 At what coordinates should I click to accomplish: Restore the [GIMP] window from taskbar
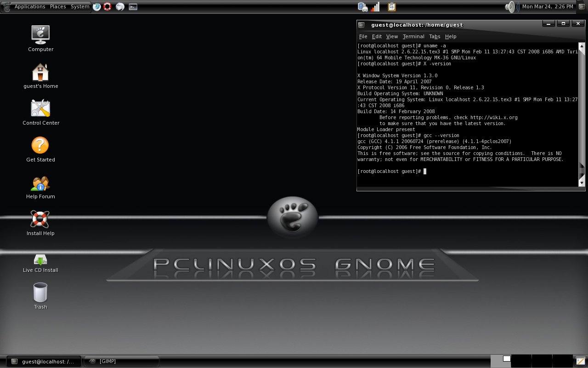tap(122, 361)
